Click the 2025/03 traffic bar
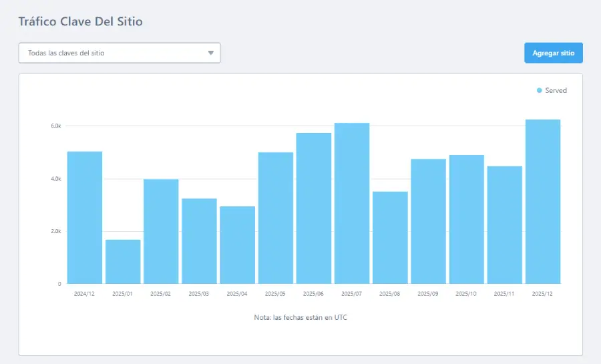Screen dimensions: 601x364 (199, 241)
